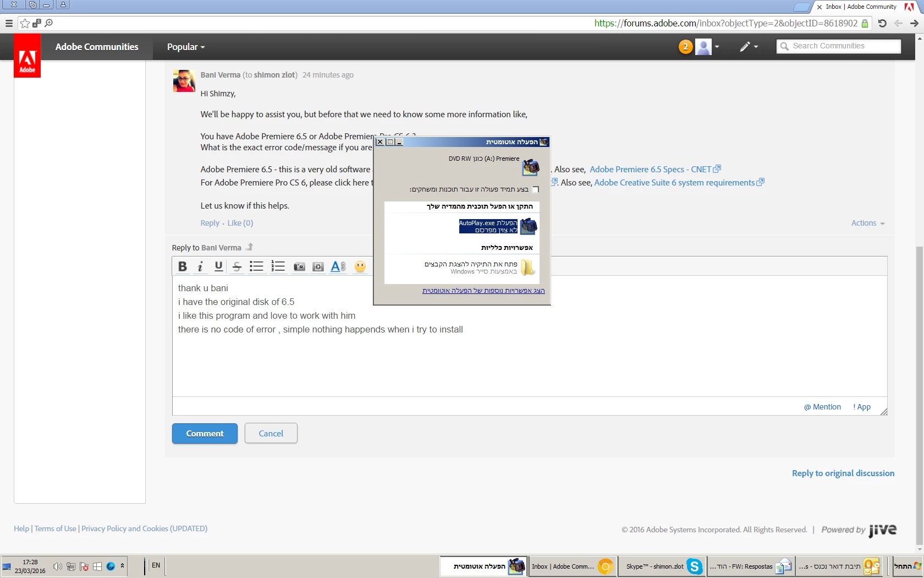The width and height of the screenshot is (924, 578).
Task: Click the Help footer link
Action: [21, 528]
